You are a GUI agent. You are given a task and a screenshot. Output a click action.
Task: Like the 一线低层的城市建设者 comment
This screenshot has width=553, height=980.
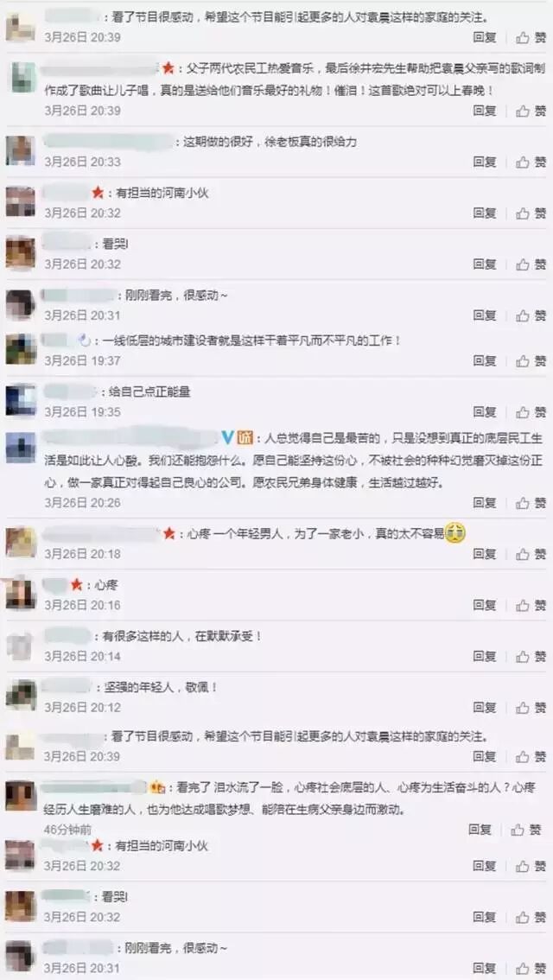(x=531, y=360)
